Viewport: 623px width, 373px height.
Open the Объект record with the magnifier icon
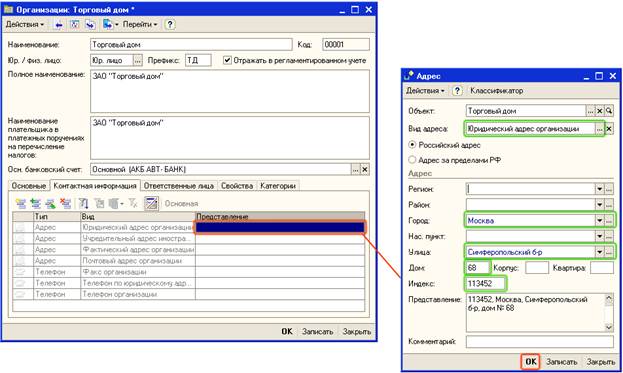tap(609, 111)
